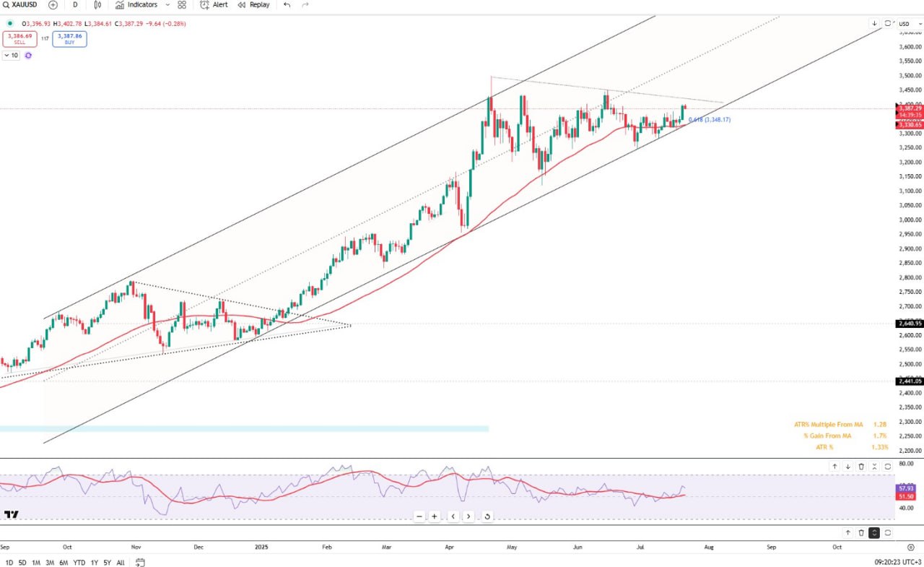Undo the last chart action
This screenshot has height=567, width=924.
click(287, 4)
